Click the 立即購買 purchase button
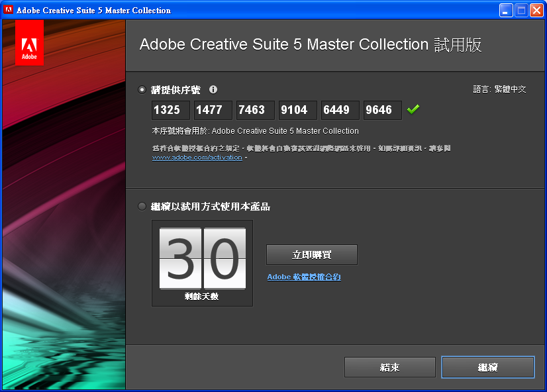The height and width of the screenshot is (392, 547). [x=311, y=254]
